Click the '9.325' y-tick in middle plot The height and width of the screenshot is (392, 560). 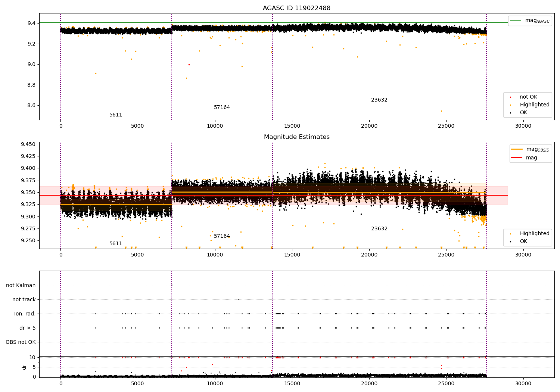[x=28, y=205]
